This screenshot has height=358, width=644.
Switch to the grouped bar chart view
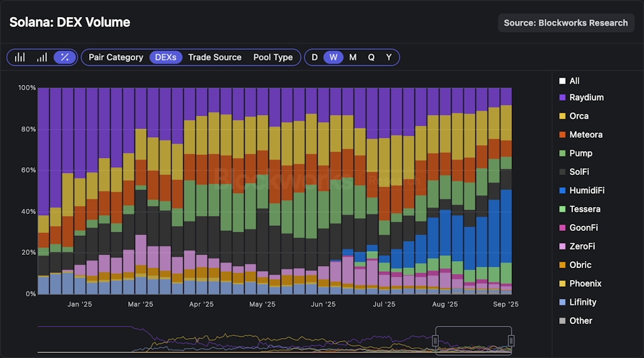(20, 57)
